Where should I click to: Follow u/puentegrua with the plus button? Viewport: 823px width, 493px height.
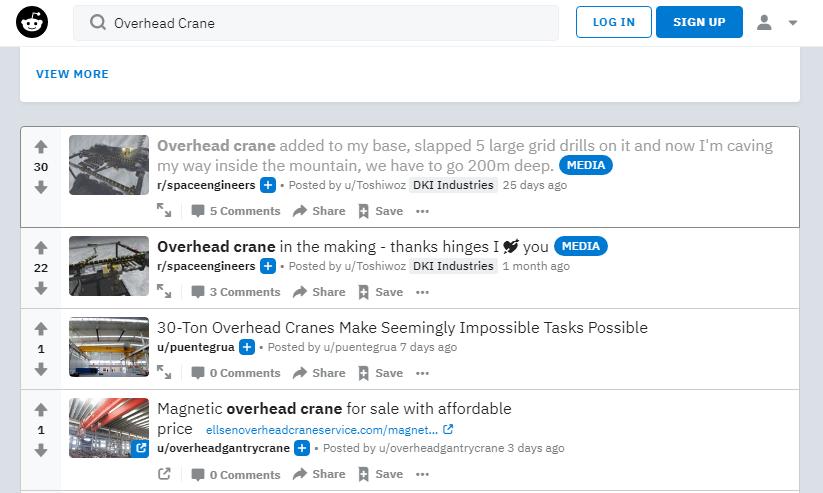(247, 347)
